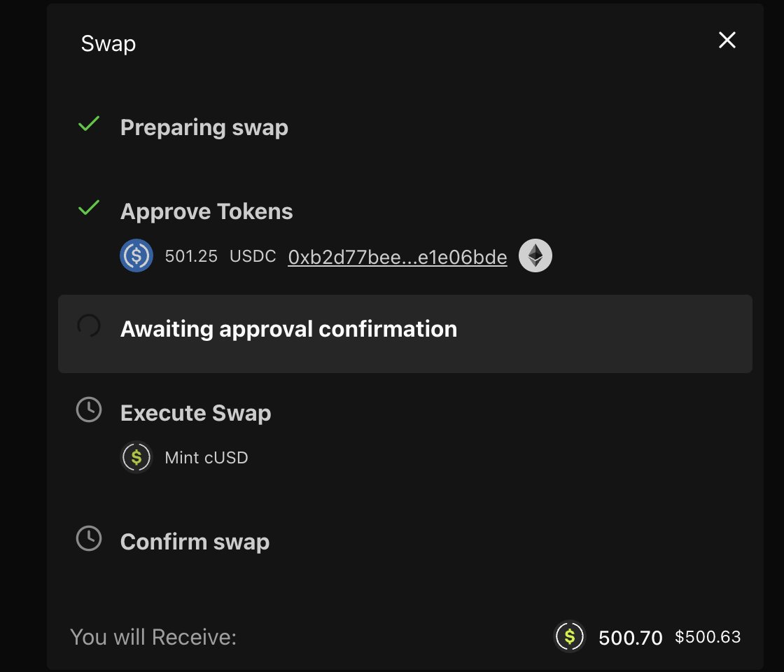Open the 0xb2d77bee...e1e06bde address link

coord(398,258)
